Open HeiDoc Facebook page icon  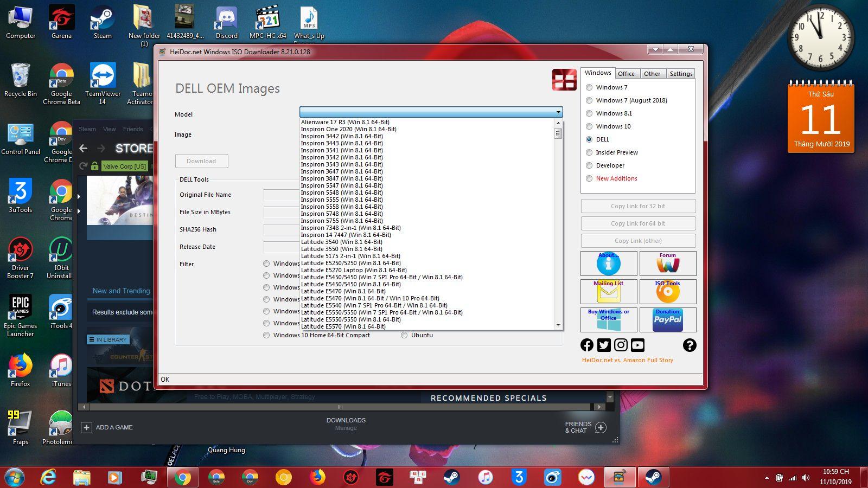(587, 345)
